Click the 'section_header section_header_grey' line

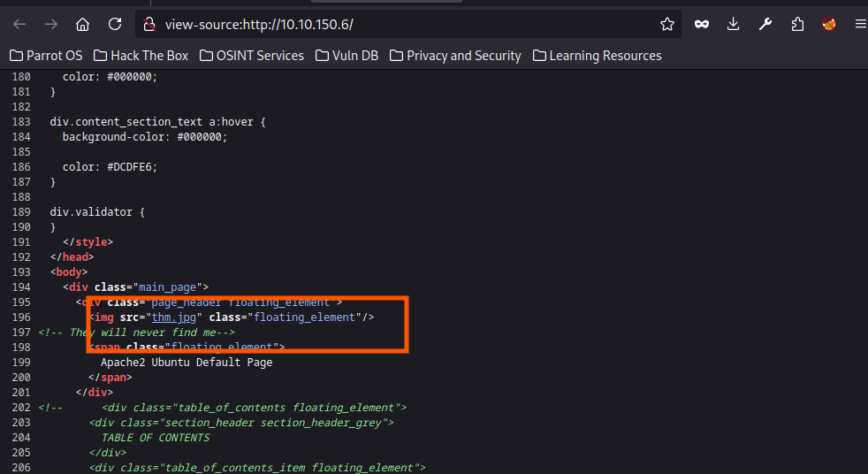241,423
